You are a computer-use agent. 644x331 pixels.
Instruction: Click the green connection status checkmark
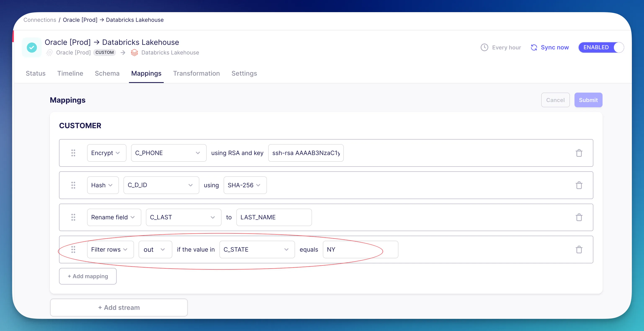pyautogui.click(x=32, y=48)
